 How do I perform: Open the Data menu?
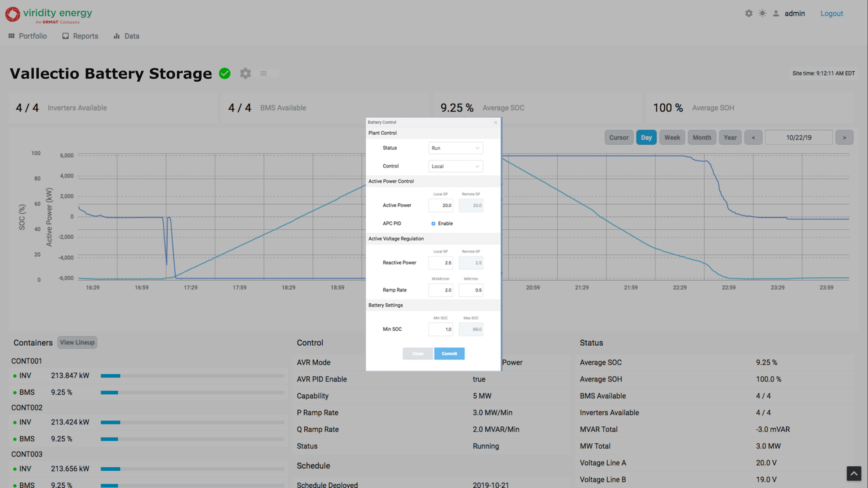coord(127,36)
